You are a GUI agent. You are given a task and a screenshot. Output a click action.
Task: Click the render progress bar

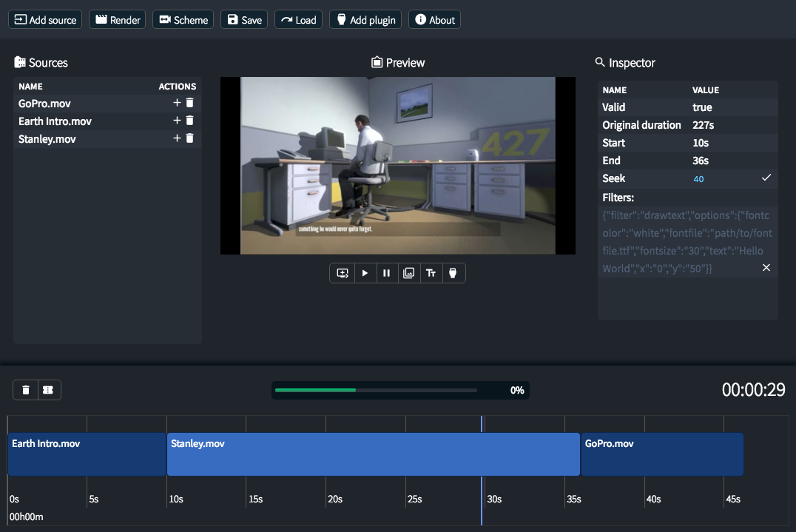click(x=376, y=391)
